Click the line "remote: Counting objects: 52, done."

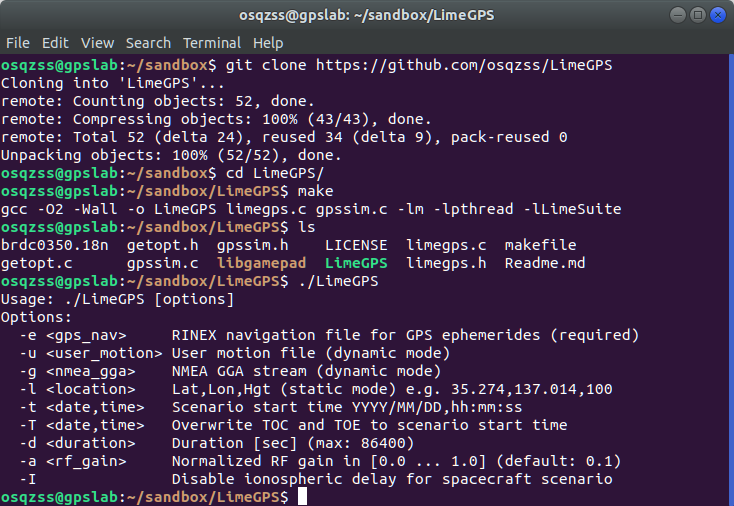point(157,101)
